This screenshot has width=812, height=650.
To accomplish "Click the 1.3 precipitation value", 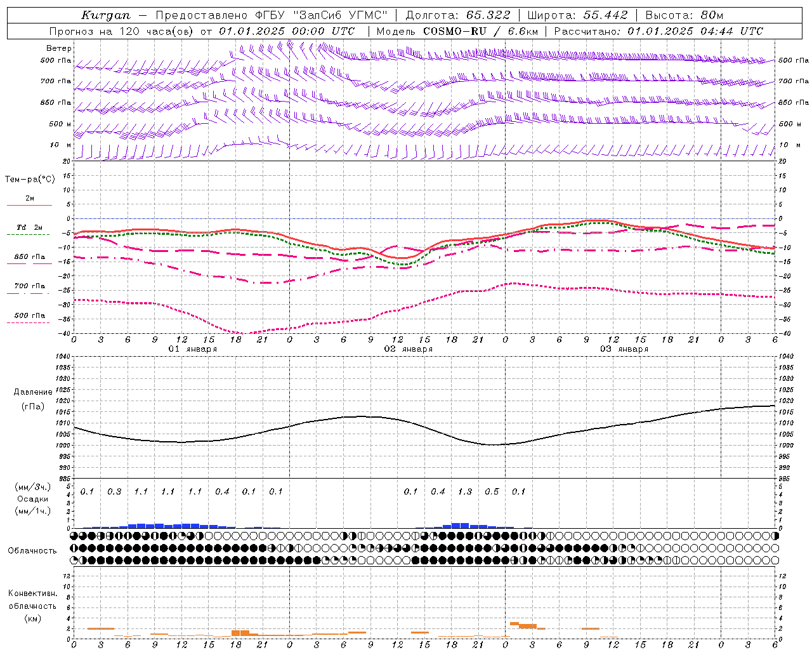I will click(x=465, y=491).
